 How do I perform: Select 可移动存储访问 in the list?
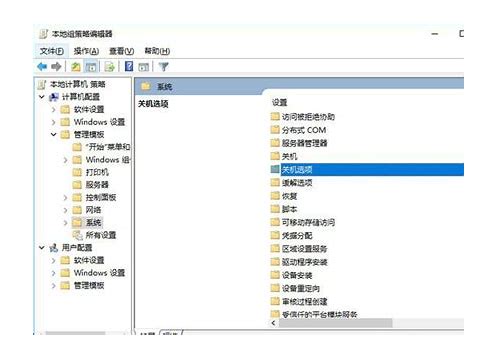(x=308, y=222)
